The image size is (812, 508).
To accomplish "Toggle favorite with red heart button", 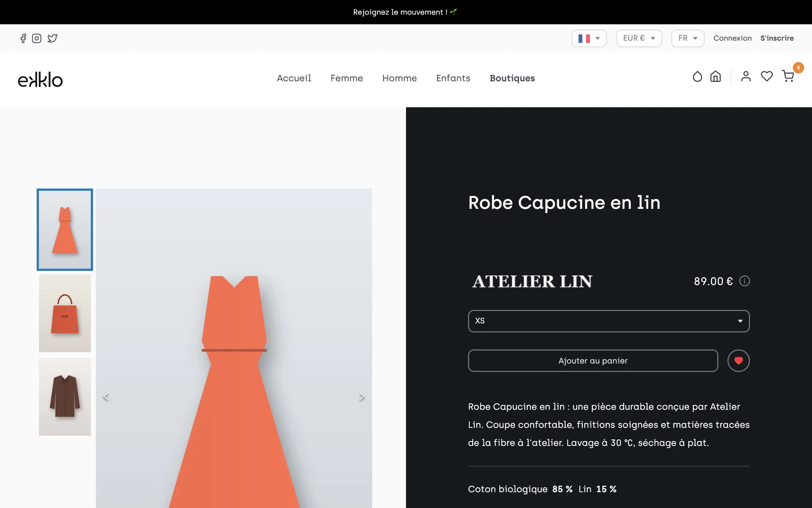I will 739,361.
